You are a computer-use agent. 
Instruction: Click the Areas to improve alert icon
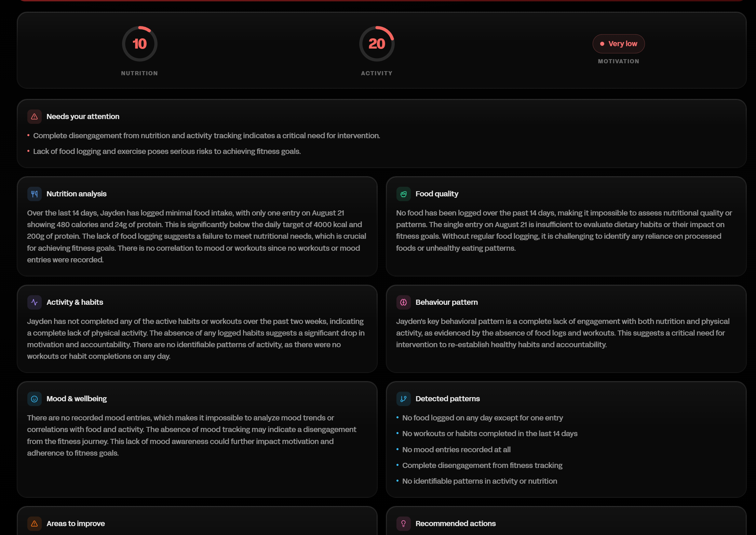(x=35, y=524)
